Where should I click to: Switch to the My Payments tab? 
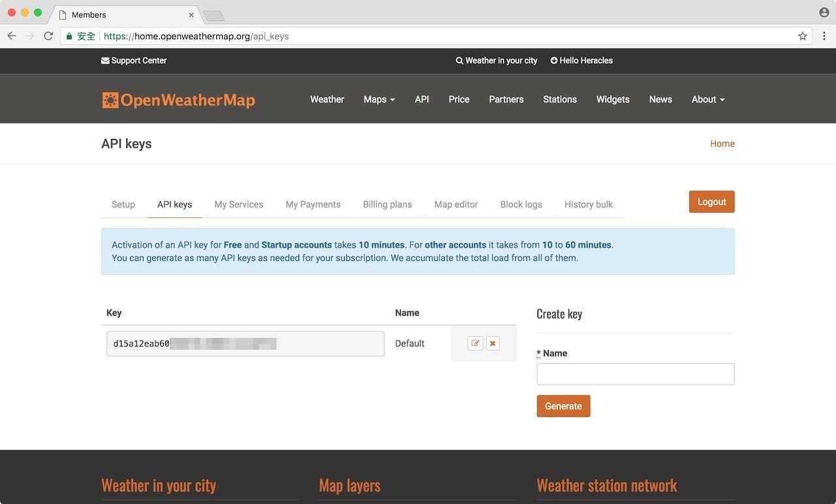[313, 204]
